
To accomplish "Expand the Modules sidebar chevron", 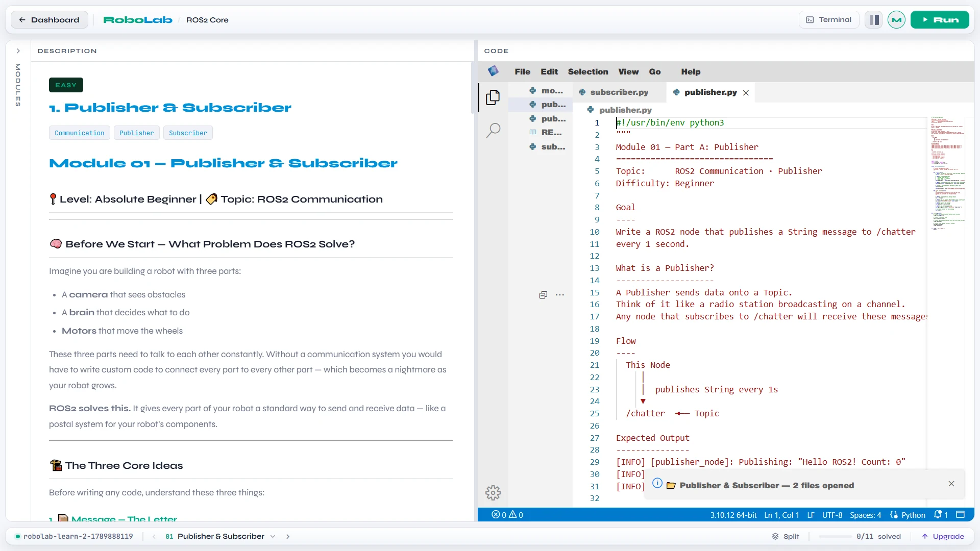I will 18,51.
